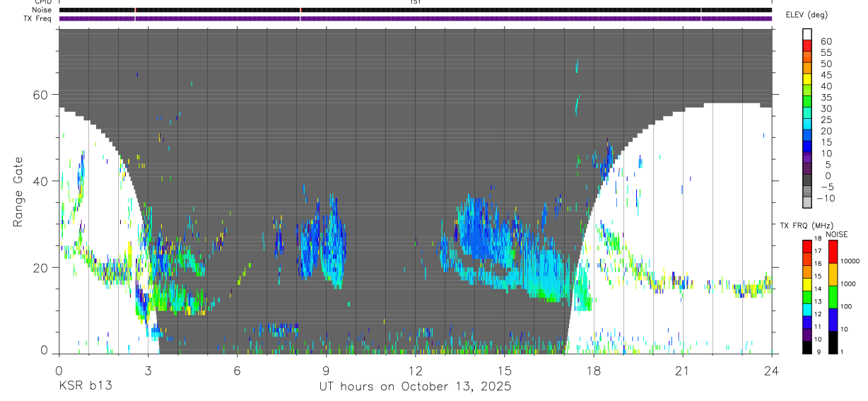The height and width of the screenshot is (401, 868).
Task: Select the 'ELEV (deg)' color bar title
Action: click(807, 15)
